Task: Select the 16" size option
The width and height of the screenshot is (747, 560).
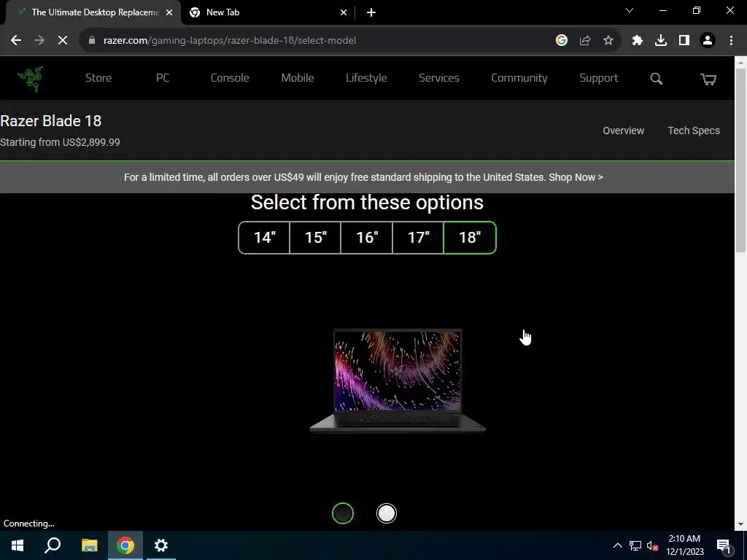Action: (x=367, y=237)
